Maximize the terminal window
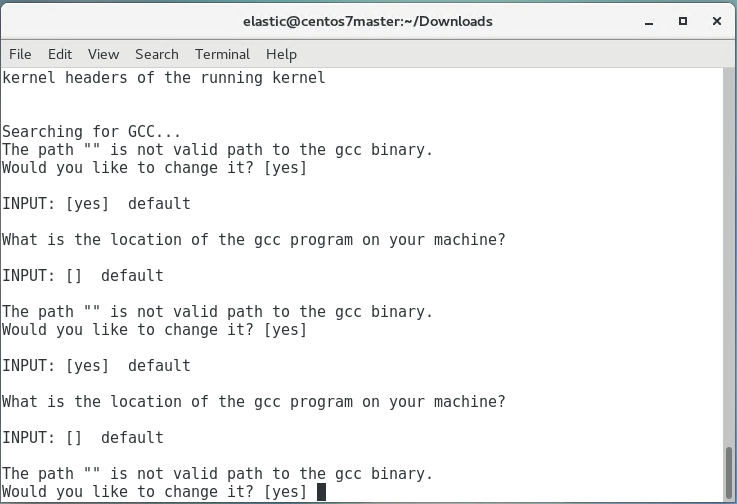737x504 pixels. [683, 20]
